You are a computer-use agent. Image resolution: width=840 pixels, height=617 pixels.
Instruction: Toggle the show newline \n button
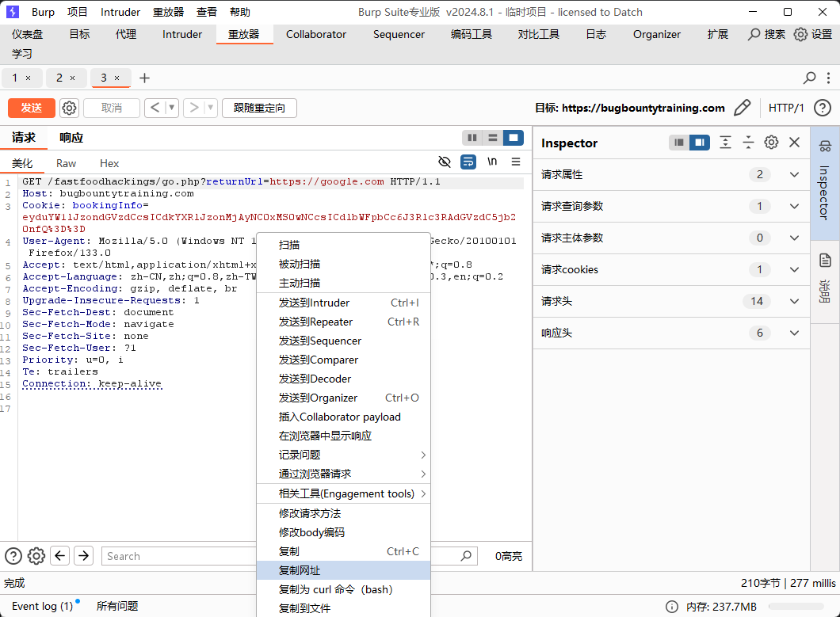click(492, 162)
